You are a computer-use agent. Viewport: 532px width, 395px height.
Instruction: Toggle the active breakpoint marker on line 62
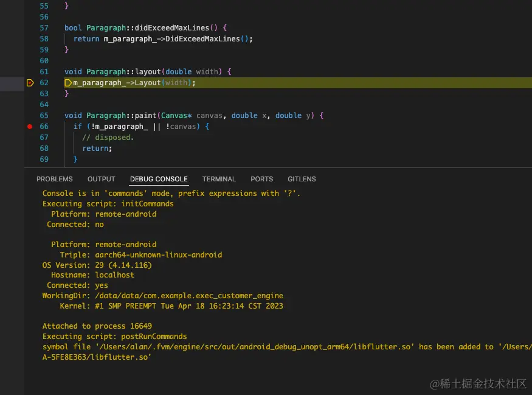[30, 83]
